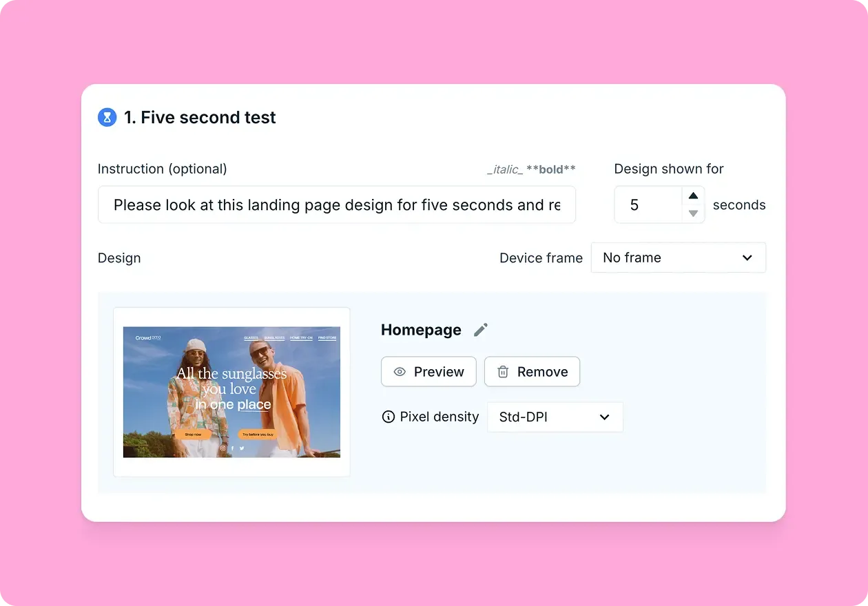The image size is (868, 606).
Task: Click the eye icon inside the Preview button
Action: click(x=400, y=372)
